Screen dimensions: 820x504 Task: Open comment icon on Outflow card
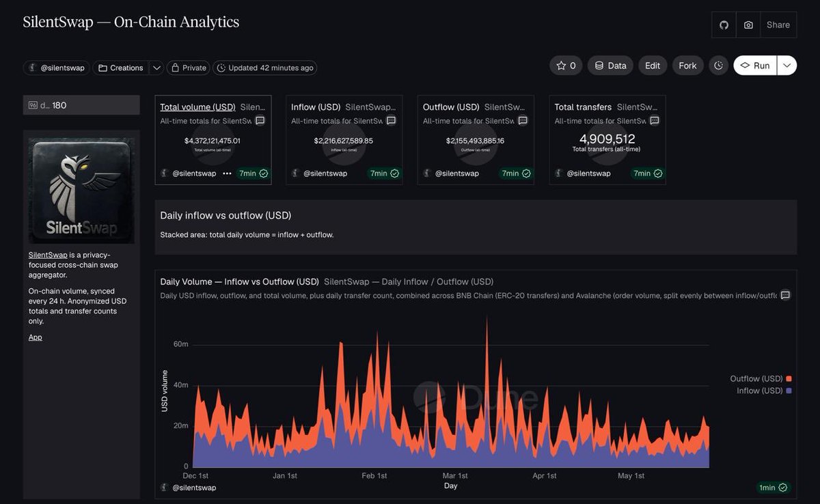pyautogui.click(x=523, y=121)
